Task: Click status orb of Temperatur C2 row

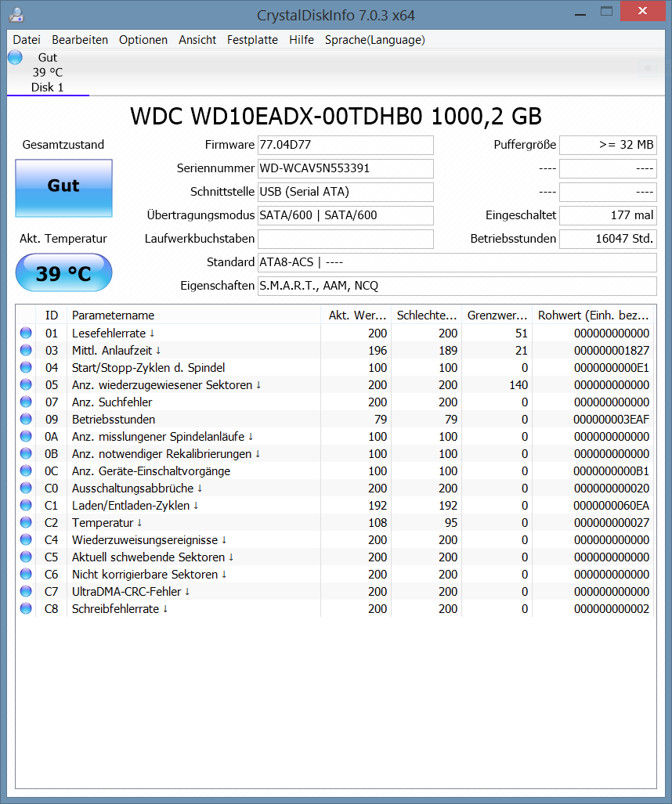Action: pos(26,522)
